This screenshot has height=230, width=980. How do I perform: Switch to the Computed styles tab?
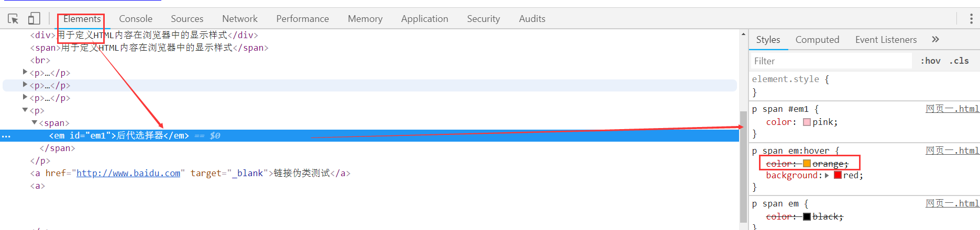pyautogui.click(x=817, y=40)
